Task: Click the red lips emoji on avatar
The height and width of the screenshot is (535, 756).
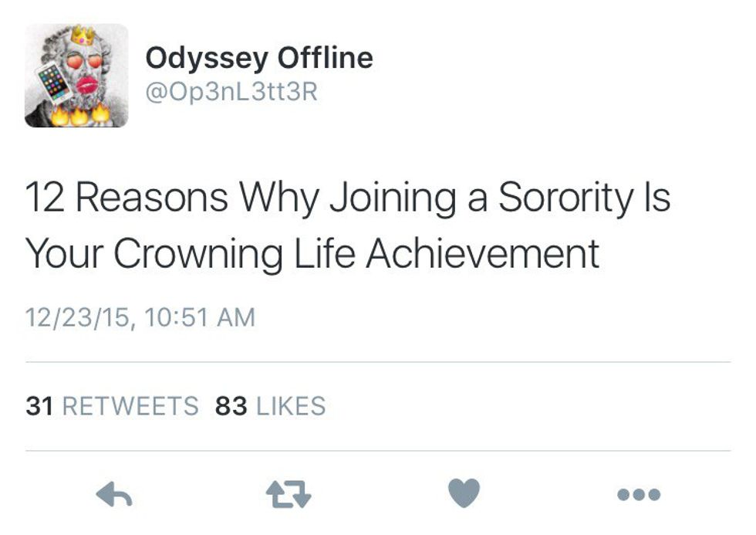Action: [86, 83]
